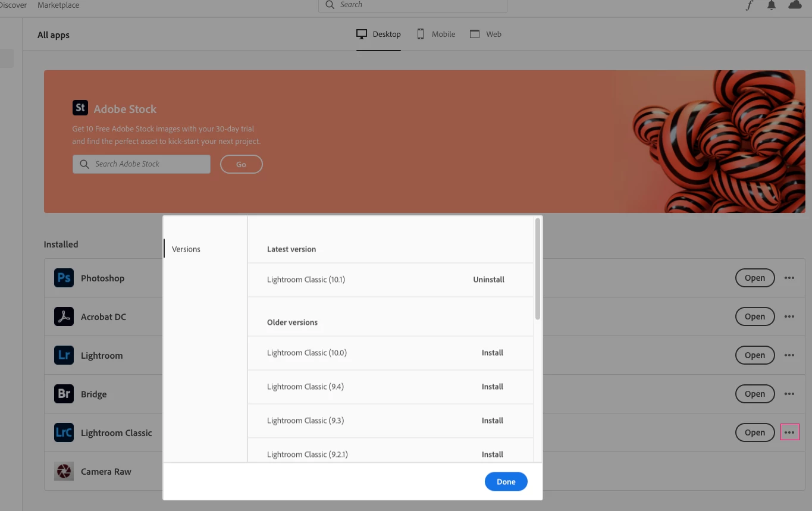The image size is (812, 511).
Task: Install Lightroom Classic (9.2.1)
Action: click(493, 454)
